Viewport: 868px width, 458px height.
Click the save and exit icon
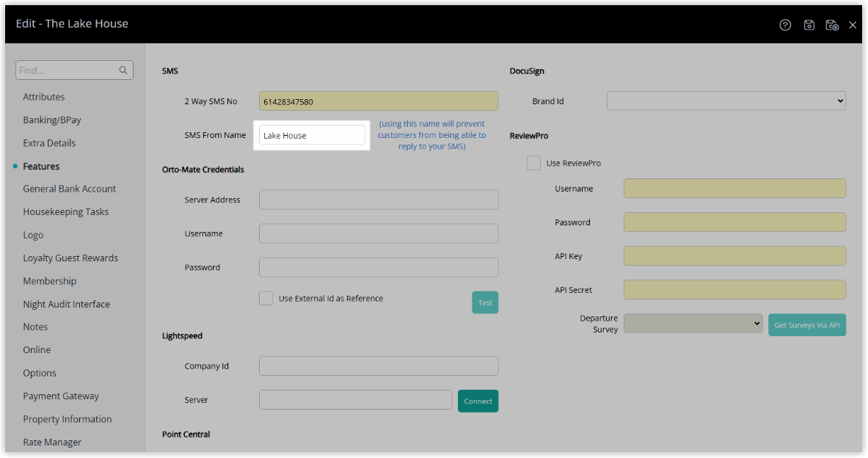831,25
